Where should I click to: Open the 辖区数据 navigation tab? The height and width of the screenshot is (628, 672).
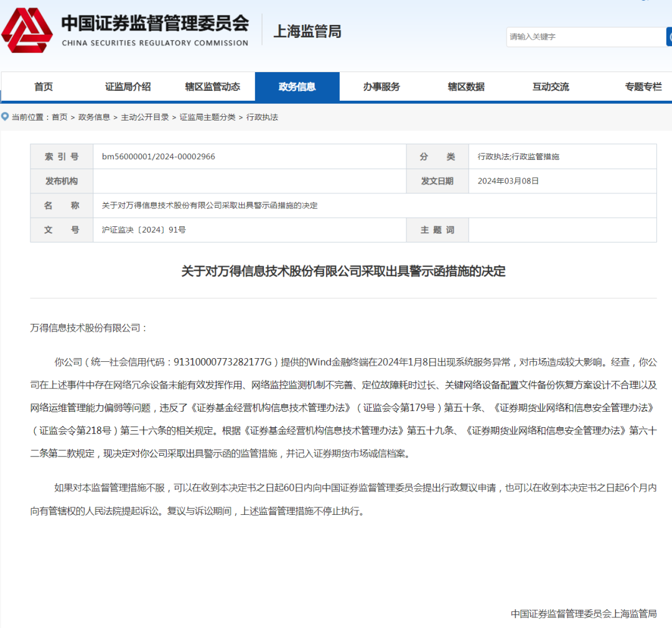[x=466, y=86]
